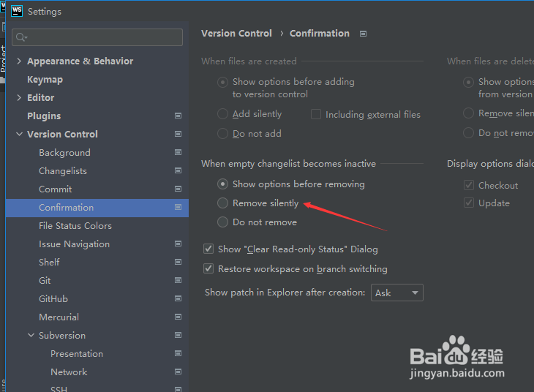The height and width of the screenshot is (392, 534).
Task: Click the project-level icon beside Shelf
Action: [178, 263]
